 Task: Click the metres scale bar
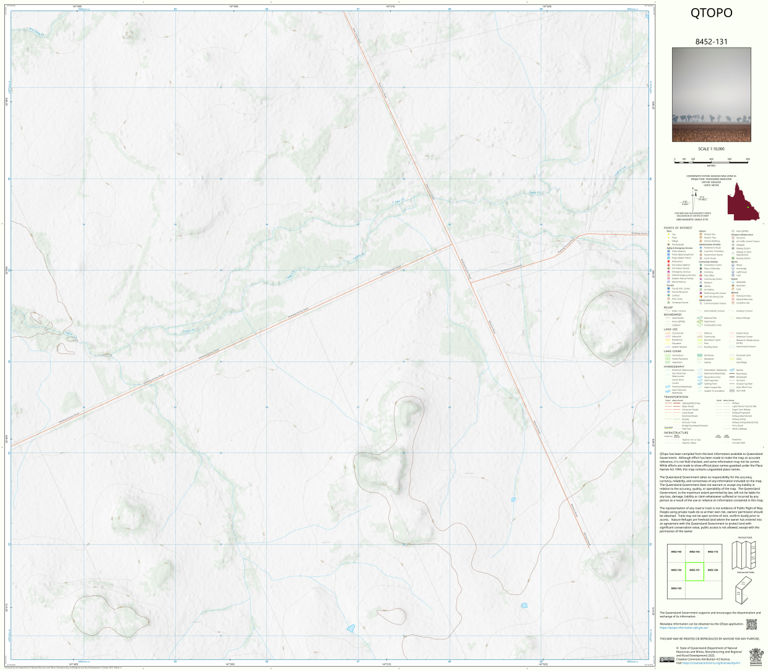[711, 160]
